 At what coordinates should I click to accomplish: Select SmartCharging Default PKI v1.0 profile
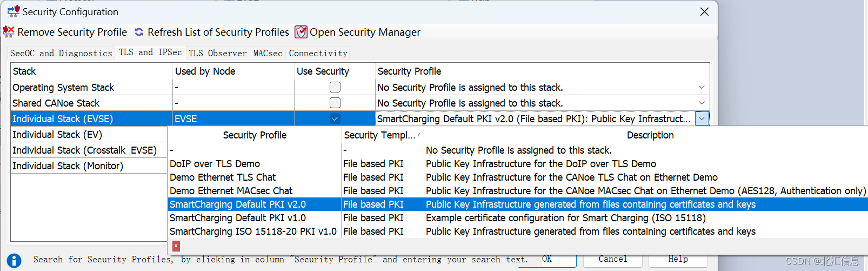(518, 217)
